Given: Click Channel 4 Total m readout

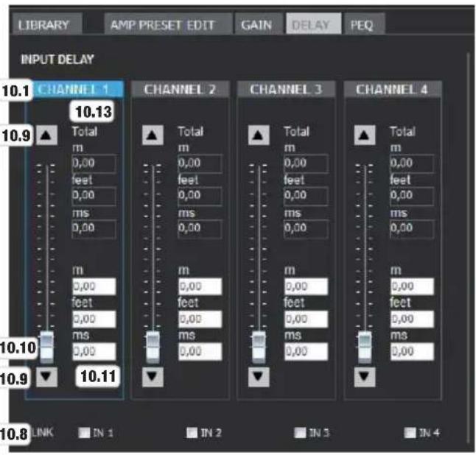Looking at the screenshot, I should pyautogui.click(x=412, y=163).
